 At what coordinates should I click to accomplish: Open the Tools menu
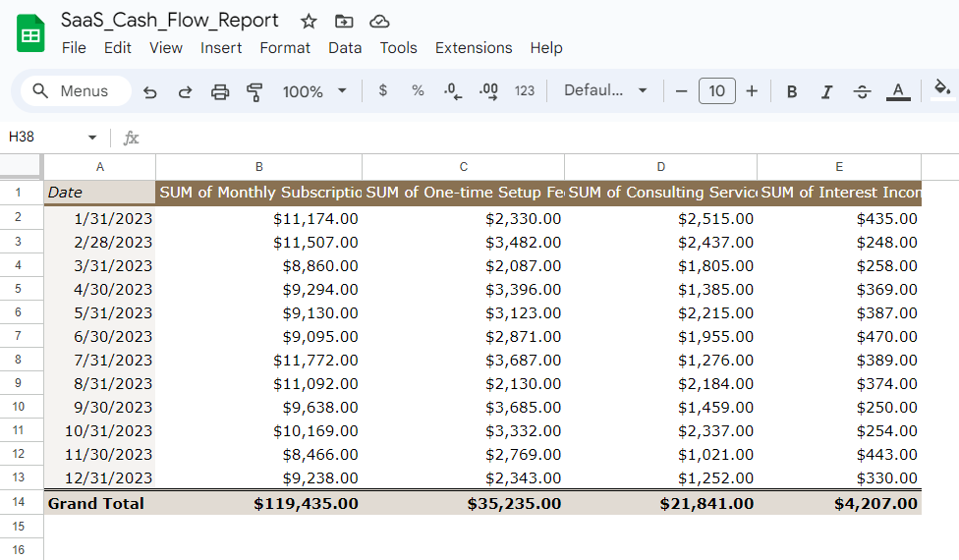point(398,48)
